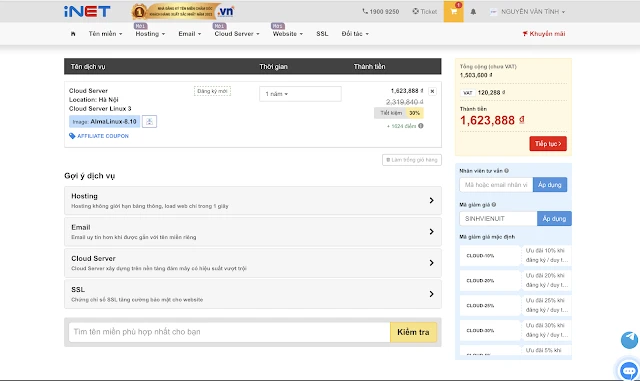640x381 pixels.
Task: Open the Email navigation menu
Action: tap(189, 34)
